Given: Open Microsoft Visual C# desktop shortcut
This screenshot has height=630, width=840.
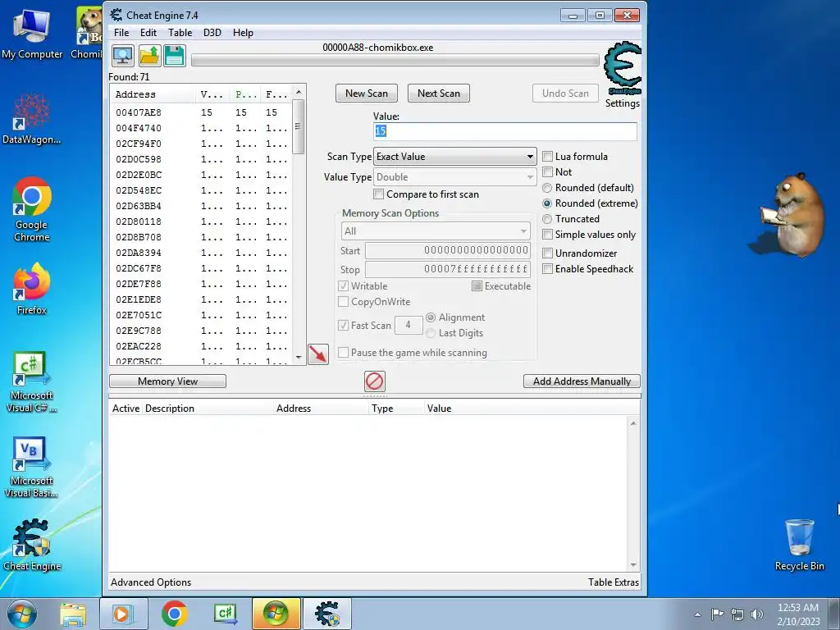Looking at the screenshot, I should point(31,381).
